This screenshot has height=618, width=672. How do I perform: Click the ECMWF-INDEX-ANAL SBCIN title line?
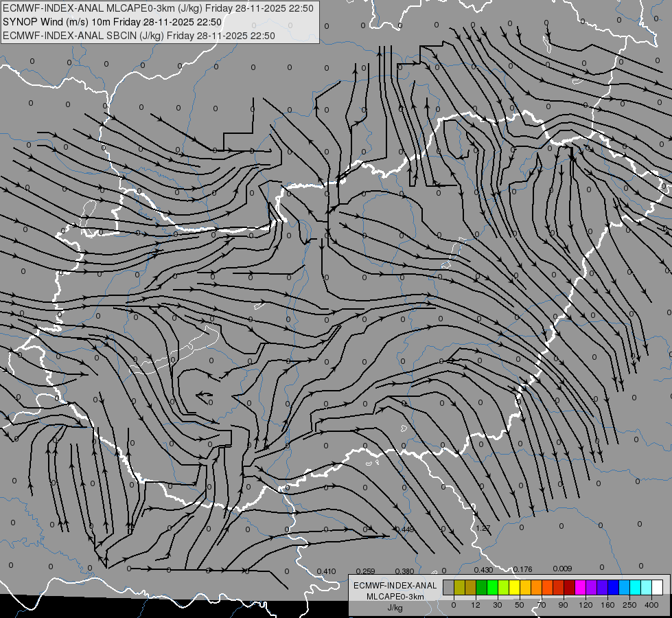point(139,36)
